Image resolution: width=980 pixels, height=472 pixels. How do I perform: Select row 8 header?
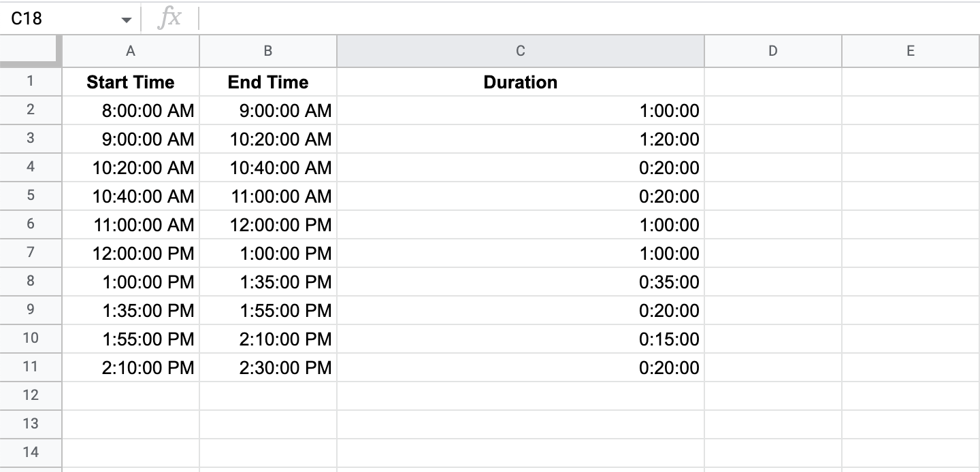point(31,282)
